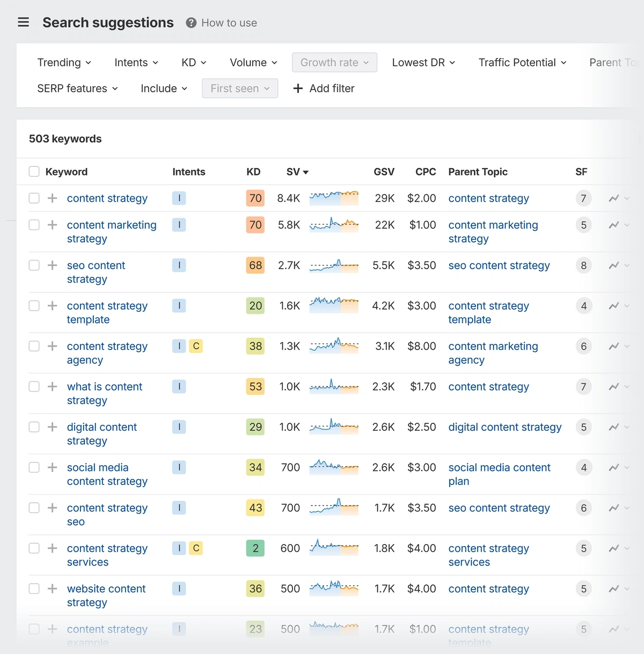This screenshot has width=644, height=654.
Task: Click Commercial intent badge for content strategy agency
Action: click(196, 346)
